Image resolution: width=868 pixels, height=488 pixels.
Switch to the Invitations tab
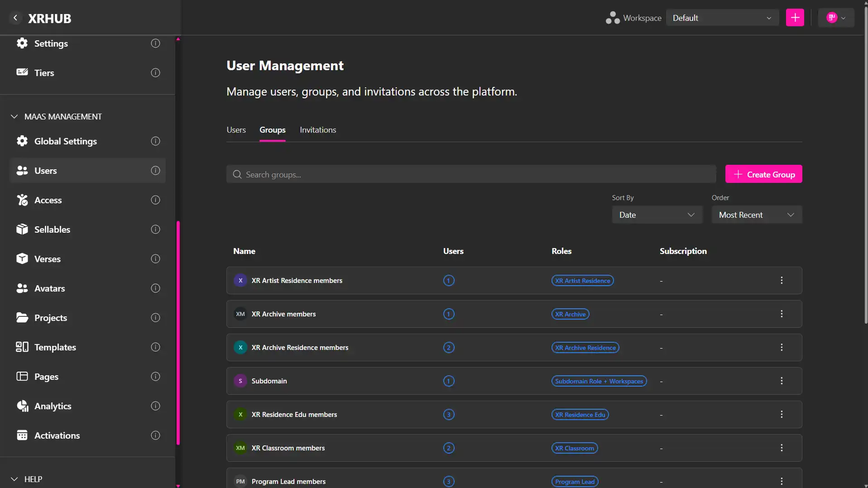coord(318,130)
